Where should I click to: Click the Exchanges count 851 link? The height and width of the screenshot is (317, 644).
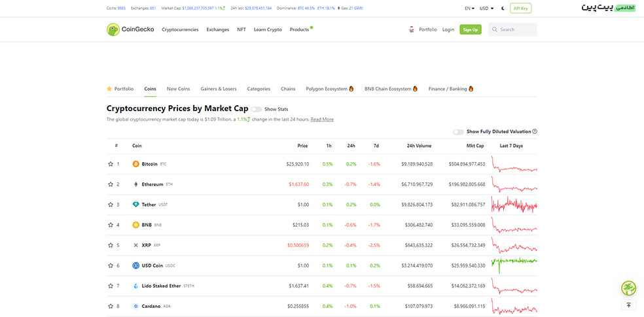tap(152, 8)
